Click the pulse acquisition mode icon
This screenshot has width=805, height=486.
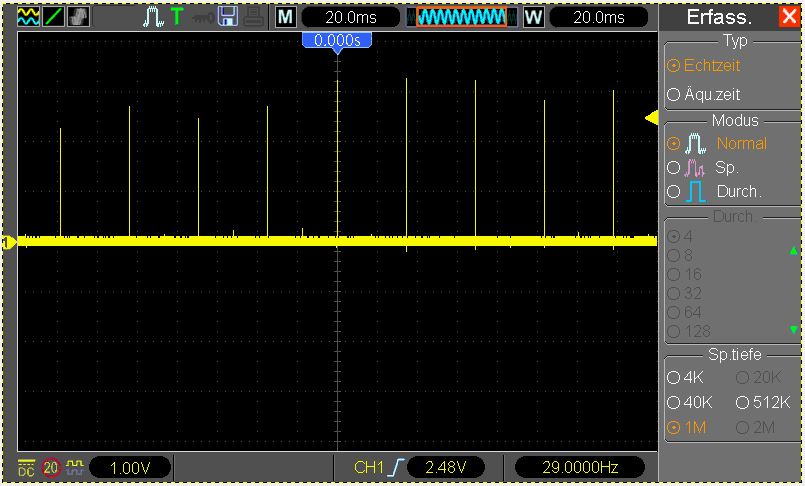click(x=153, y=17)
